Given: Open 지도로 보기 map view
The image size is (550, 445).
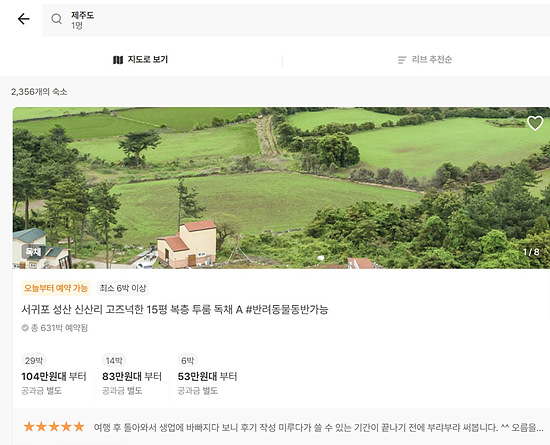Looking at the screenshot, I should pyautogui.click(x=140, y=60).
